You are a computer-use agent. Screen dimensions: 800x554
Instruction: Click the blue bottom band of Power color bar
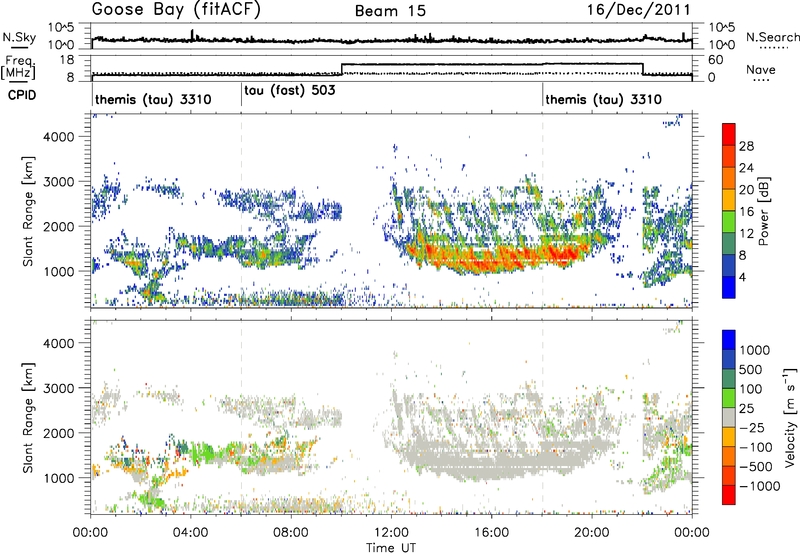(x=729, y=287)
